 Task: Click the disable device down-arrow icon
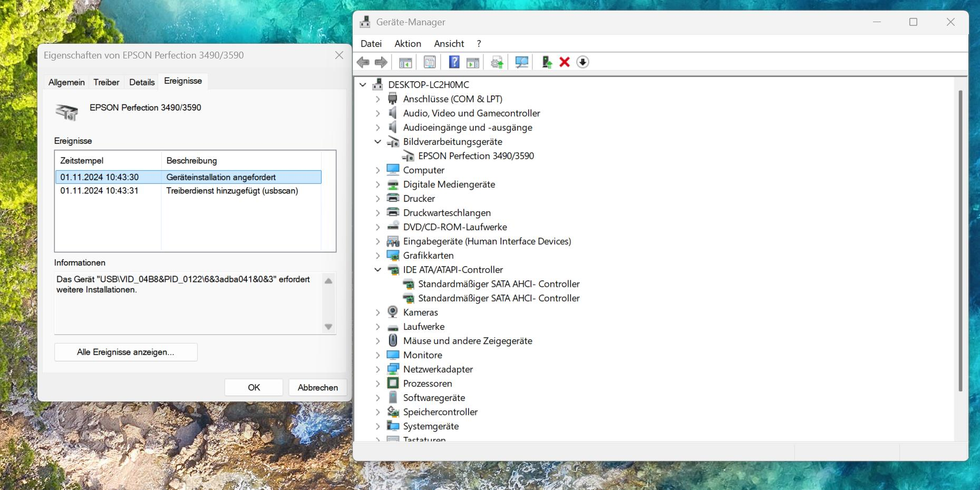click(583, 62)
